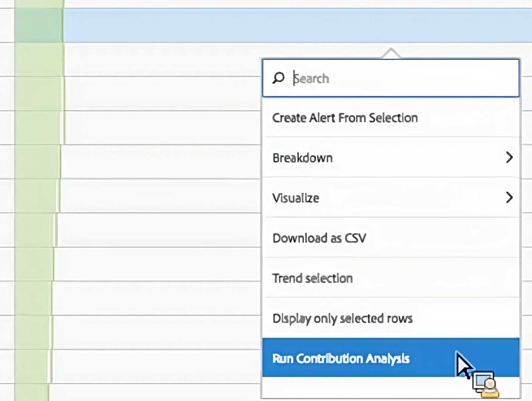Choose Trend selection option
This screenshot has width=532, height=401.
click(391, 278)
